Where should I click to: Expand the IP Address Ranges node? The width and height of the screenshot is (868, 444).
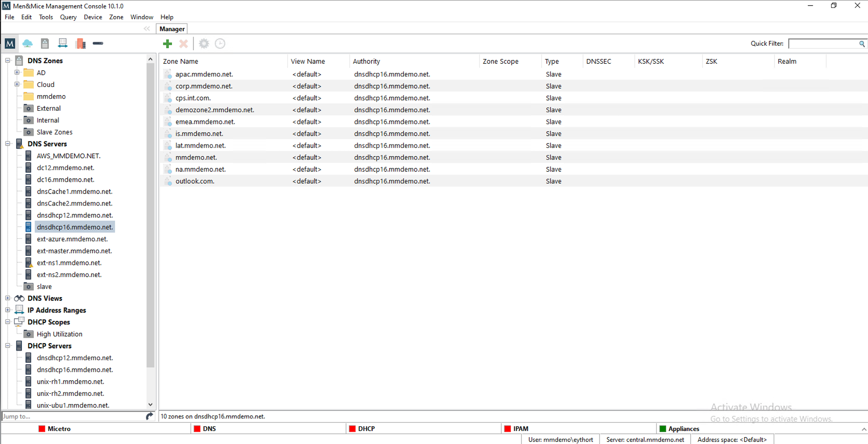pos(8,310)
